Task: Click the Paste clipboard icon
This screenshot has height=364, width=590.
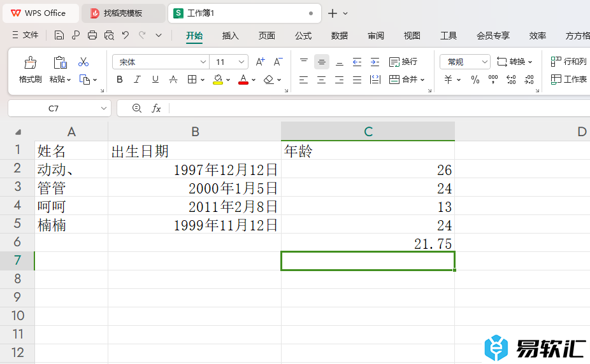Action: point(60,62)
